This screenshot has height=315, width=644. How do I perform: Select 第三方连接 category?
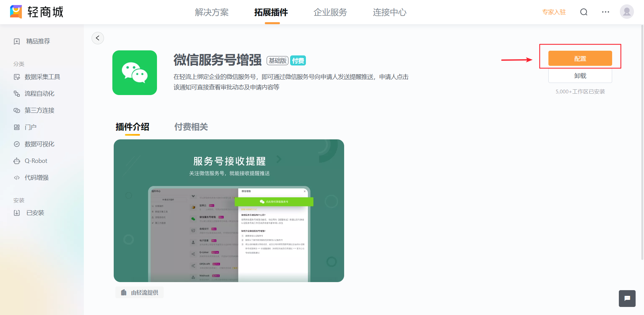tap(40, 110)
